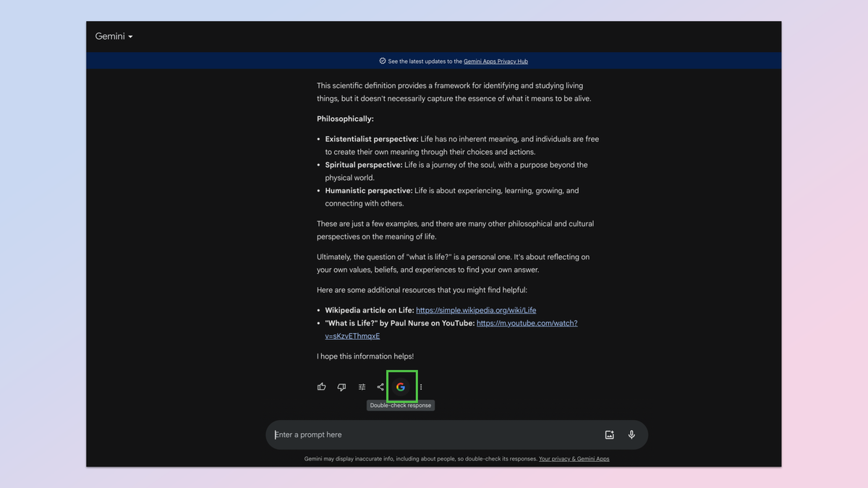The width and height of the screenshot is (868, 488).
Task: Open the more options three-dot menu
Action: click(x=420, y=387)
